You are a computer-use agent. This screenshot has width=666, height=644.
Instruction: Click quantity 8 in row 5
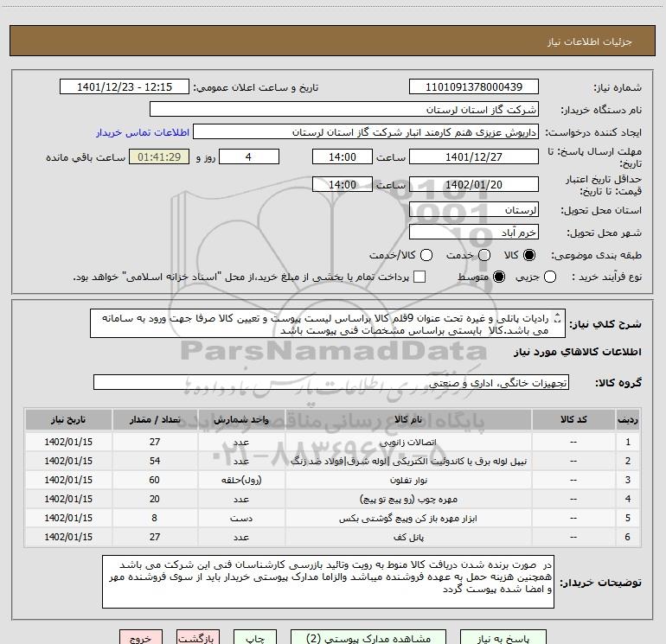pyautogui.click(x=155, y=519)
